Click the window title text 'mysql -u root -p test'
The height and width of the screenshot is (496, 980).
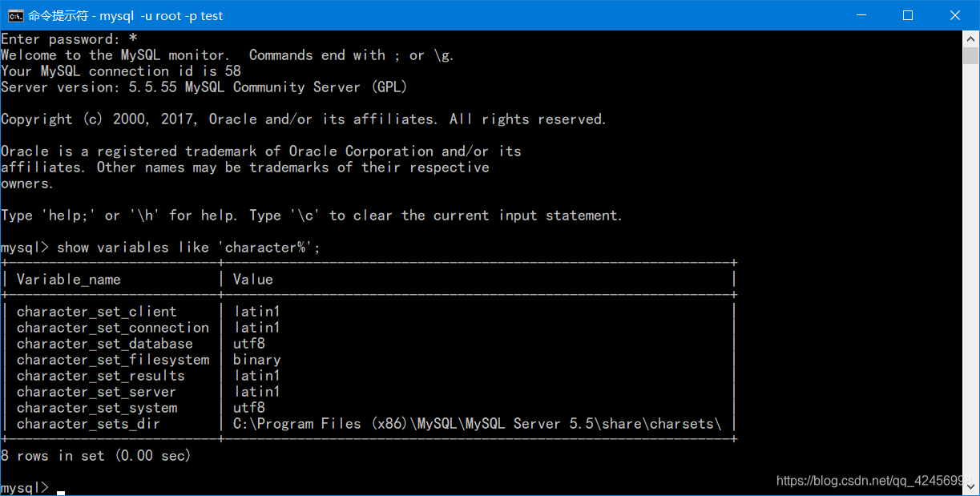click(161, 15)
